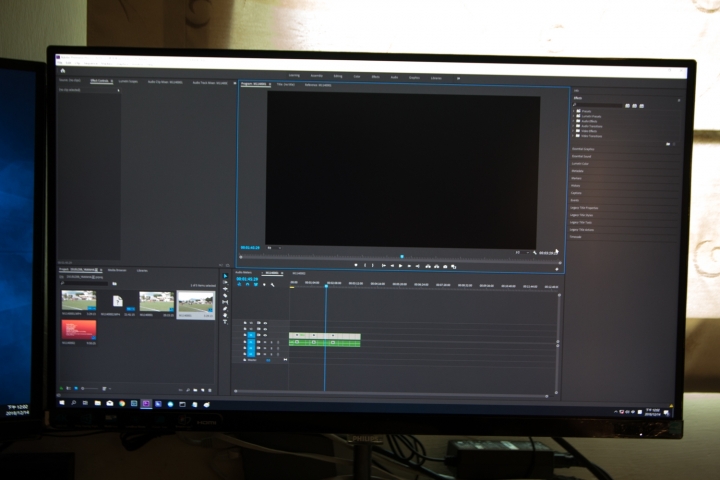The width and height of the screenshot is (720, 480).
Task: Switch to Effect Controls tab
Action: (x=99, y=81)
